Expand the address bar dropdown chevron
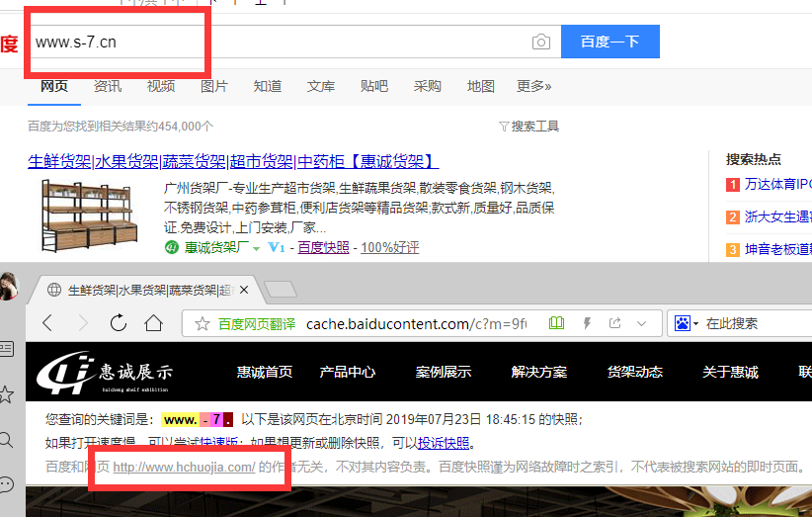 [x=642, y=324]
